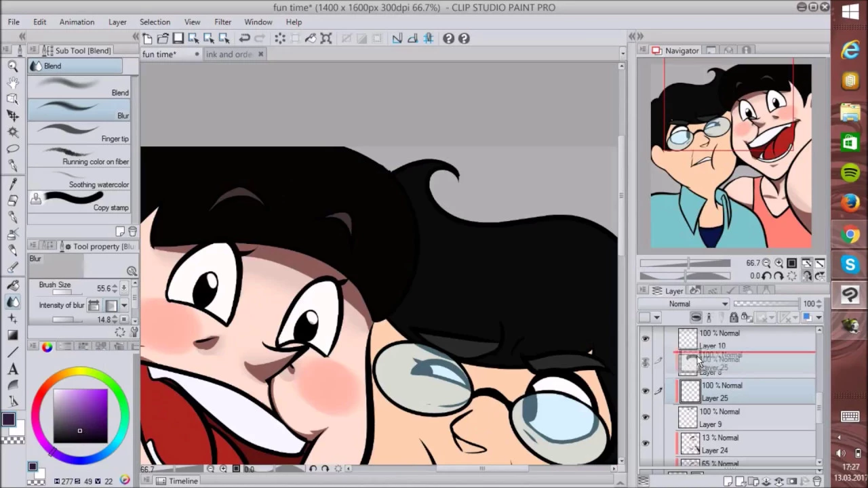
Task: Select the Text tool (A icon)
Action: point(13,369)
